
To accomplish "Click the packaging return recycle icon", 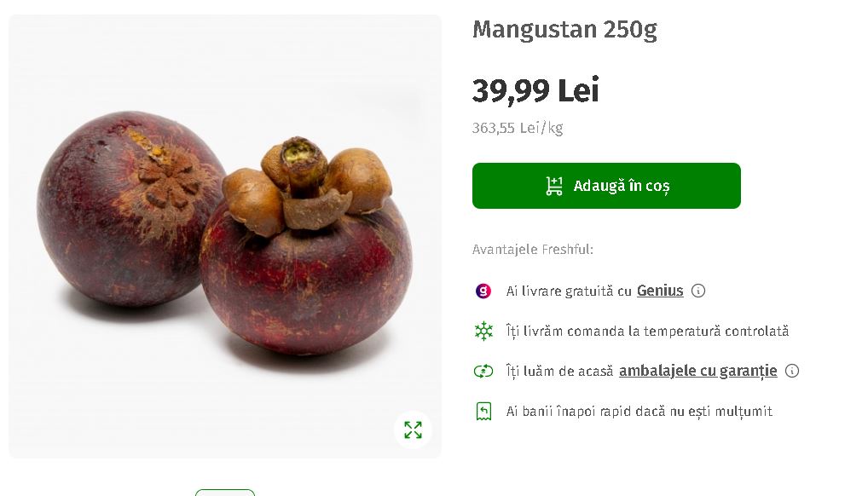I will (483, 371).
